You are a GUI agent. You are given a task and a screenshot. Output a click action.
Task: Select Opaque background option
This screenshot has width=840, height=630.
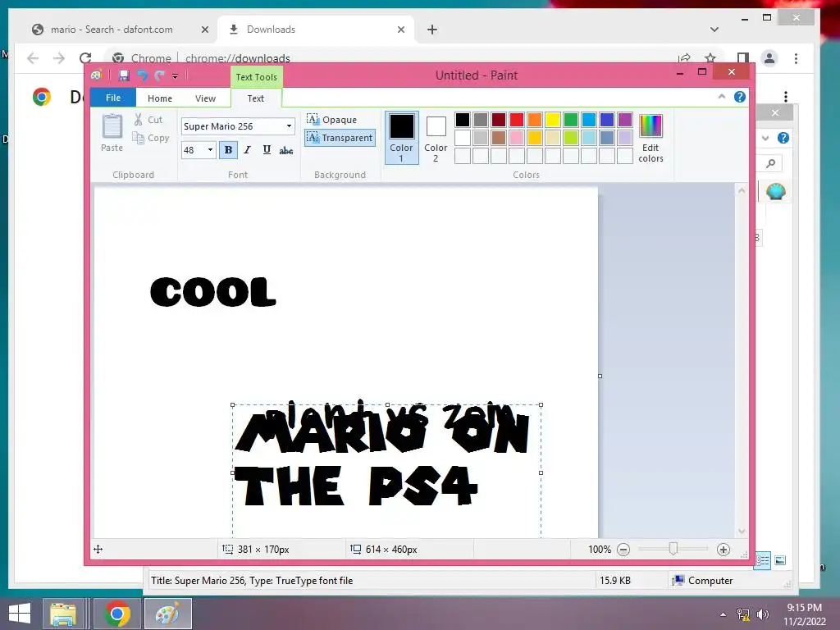point(332,120)
